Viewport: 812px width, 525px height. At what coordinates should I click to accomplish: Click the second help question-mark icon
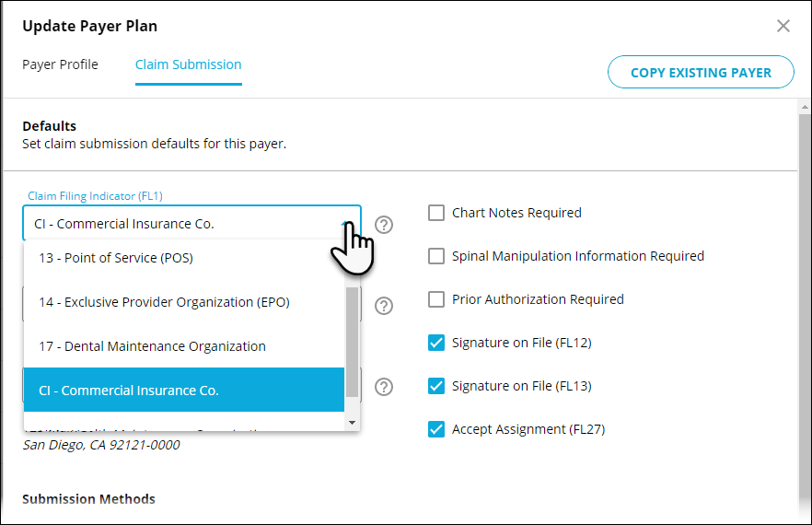coord(384,306)
